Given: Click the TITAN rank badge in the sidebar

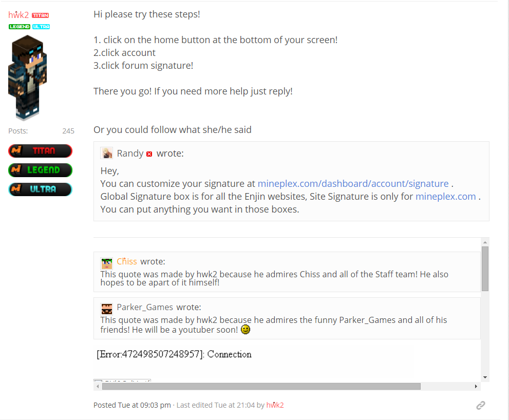Looking at the screenshot, I should tap(40, 151).
